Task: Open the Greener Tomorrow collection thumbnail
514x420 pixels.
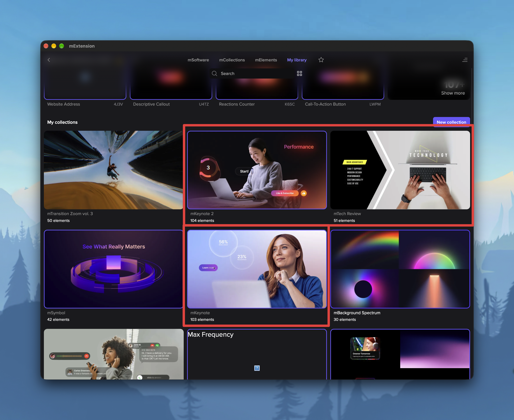Action: point(400,354)
